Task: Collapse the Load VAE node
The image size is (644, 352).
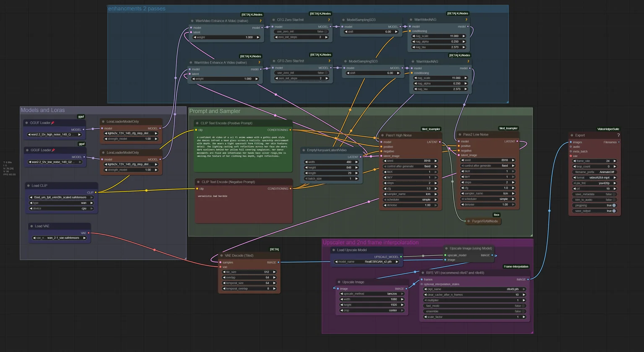Action: click(x=31, y=226)
